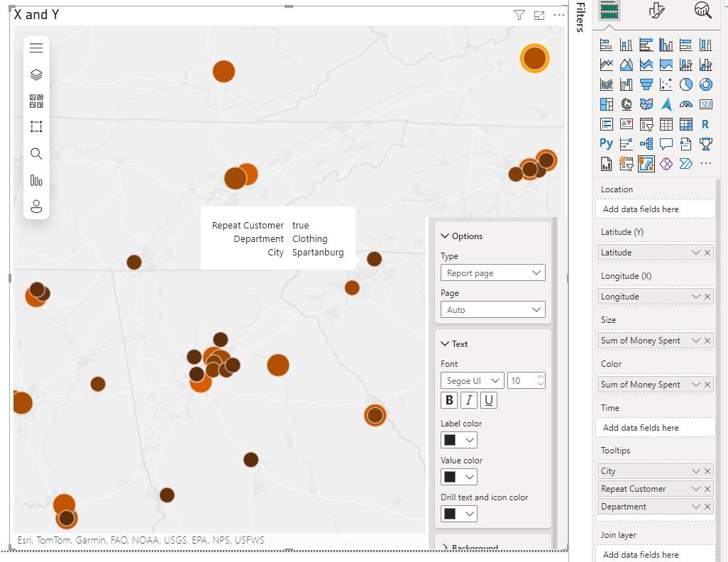Click the search tool on the map toolbar
This screenshot has width=728, height=562.
tap(36, 153)
